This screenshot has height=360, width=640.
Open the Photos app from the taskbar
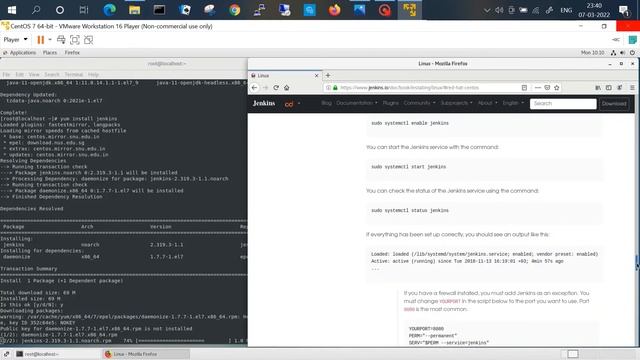pos(359,10)
